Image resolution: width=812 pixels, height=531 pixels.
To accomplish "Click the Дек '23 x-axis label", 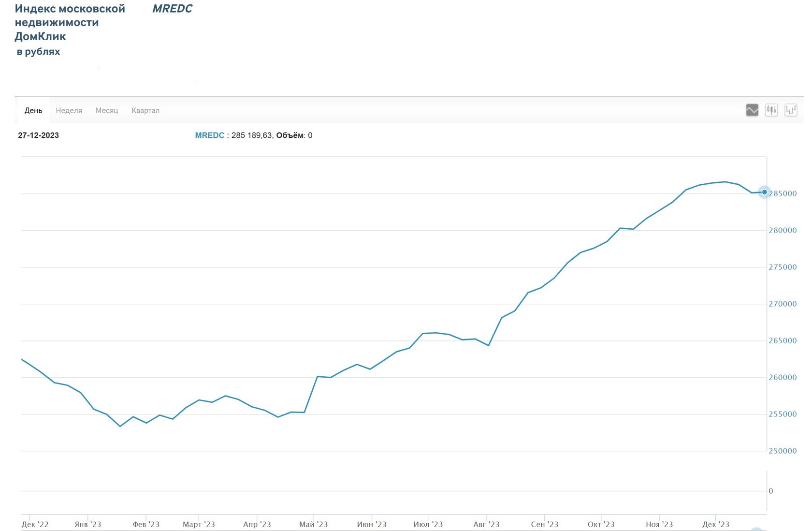I will pyautogui.click(x=716, y=524).
